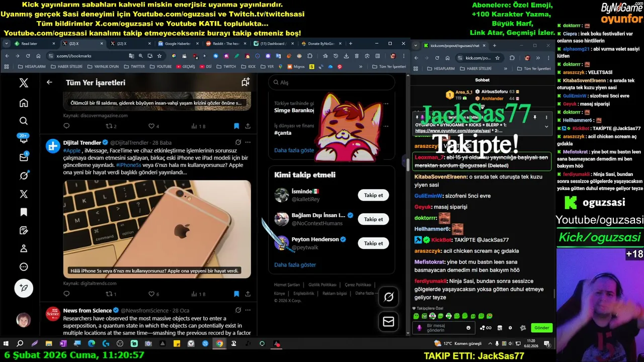
Task: Expand pinned message chevron in Kick chat
Action: pos(546,127)
